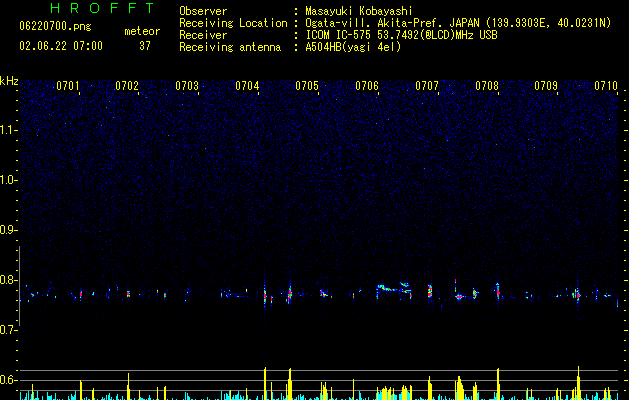
Task: Click the 1.1 frequency axis label
Action: [x=8, y=130]
